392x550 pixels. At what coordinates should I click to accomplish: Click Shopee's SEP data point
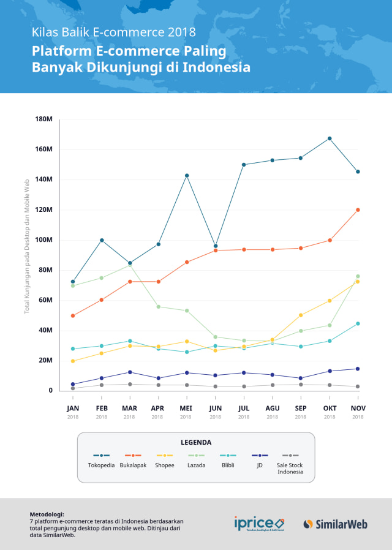point(301,315)
